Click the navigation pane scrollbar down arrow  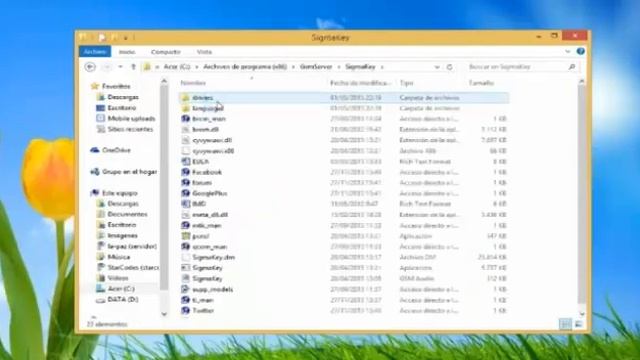click(164, 314)
